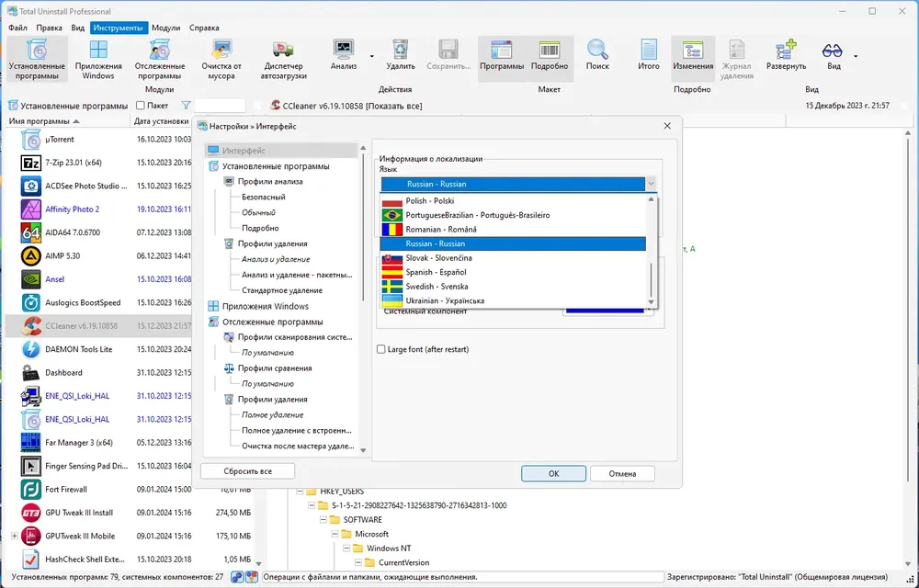Open Отслеженные программы module
The height and width of the screenshot is (588, 919).
click(x=159, y=59)
